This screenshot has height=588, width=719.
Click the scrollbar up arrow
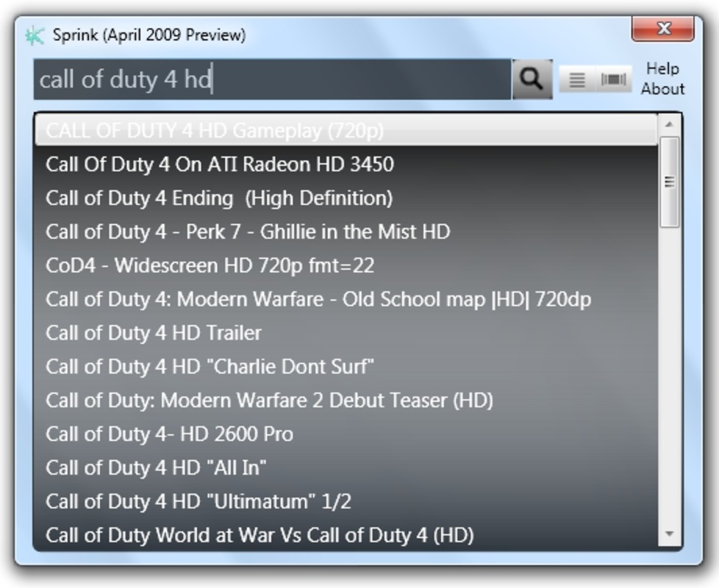[669, 124]
